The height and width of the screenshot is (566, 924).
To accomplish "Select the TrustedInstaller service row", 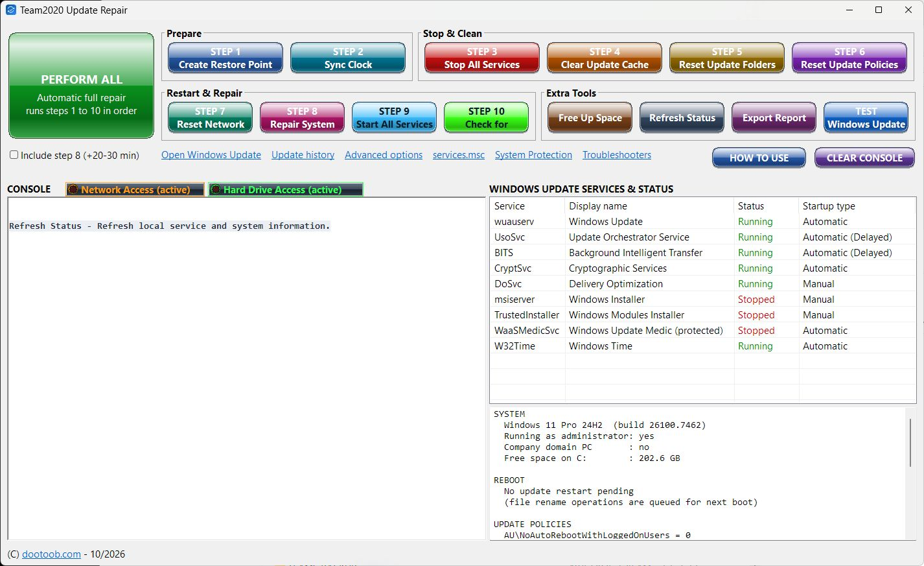I will [x=703, y=315].
